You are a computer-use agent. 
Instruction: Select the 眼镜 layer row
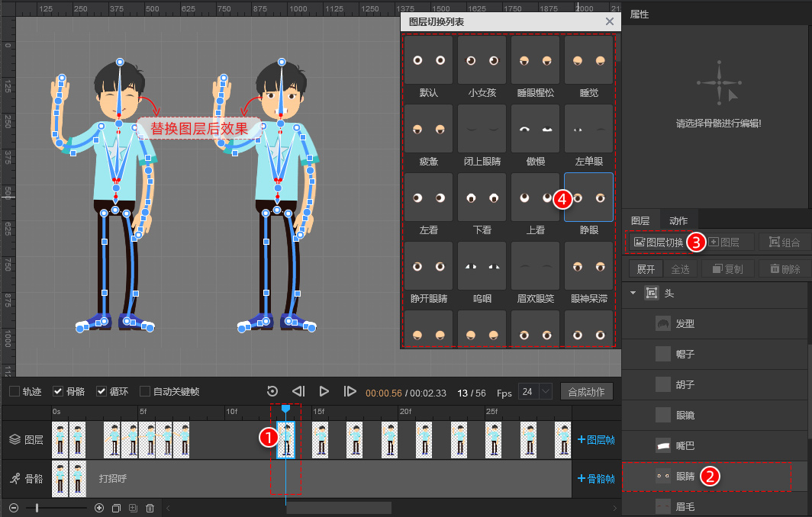click(x=714, y=416)
